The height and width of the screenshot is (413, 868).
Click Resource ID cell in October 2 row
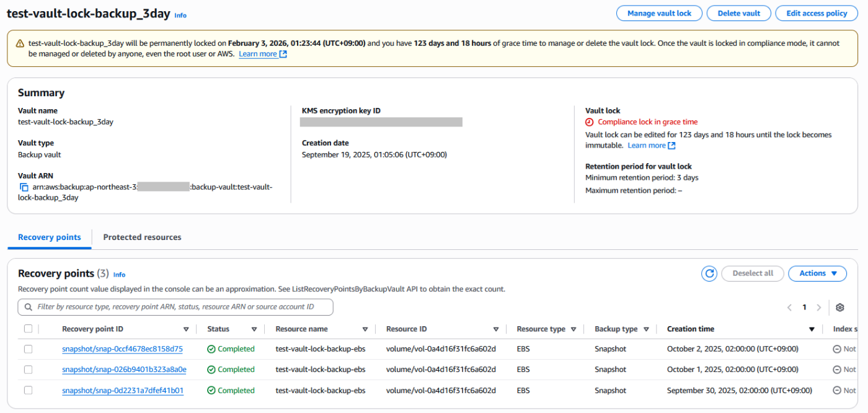click(441, 349)
